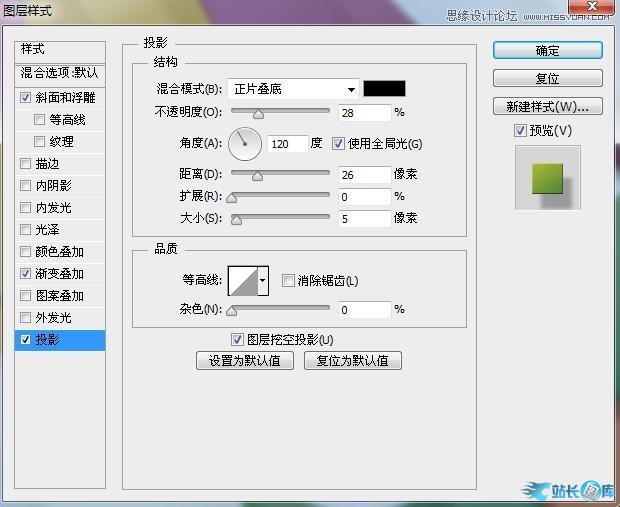Click the 不透明度 slider handle
The image size is (620, 507).
pos(258,114)
